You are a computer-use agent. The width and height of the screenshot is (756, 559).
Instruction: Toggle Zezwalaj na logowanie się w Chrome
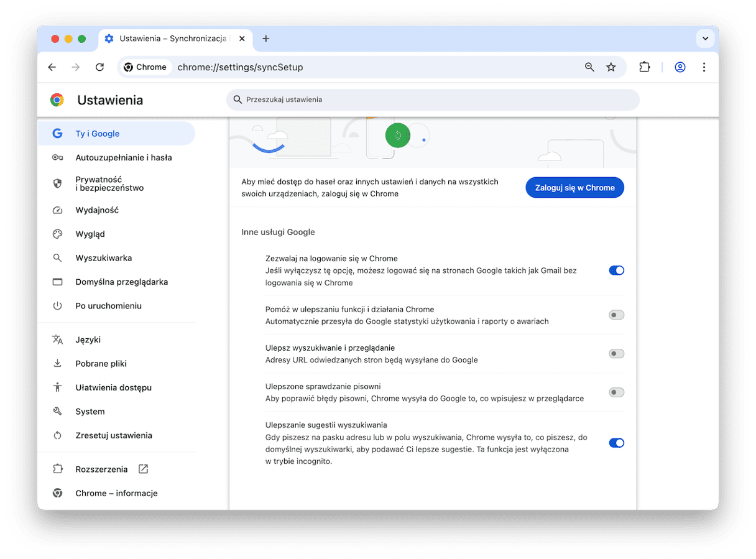[x=616, y=270]
